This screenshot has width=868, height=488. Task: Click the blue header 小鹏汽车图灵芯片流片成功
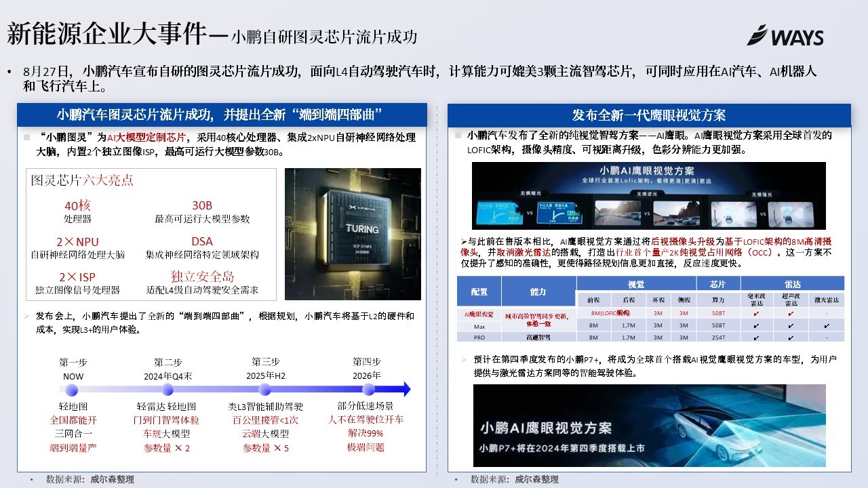(221, 114)
